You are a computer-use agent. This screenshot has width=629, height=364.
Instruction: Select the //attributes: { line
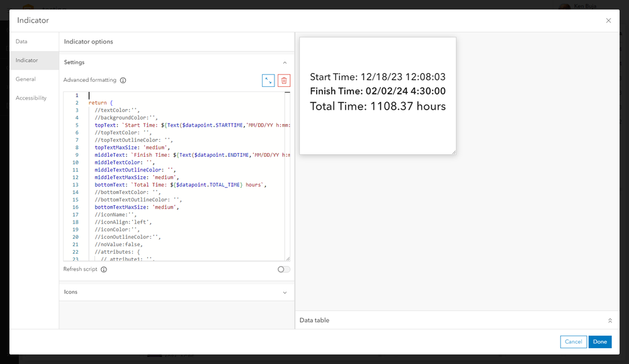tap(117, 252)
